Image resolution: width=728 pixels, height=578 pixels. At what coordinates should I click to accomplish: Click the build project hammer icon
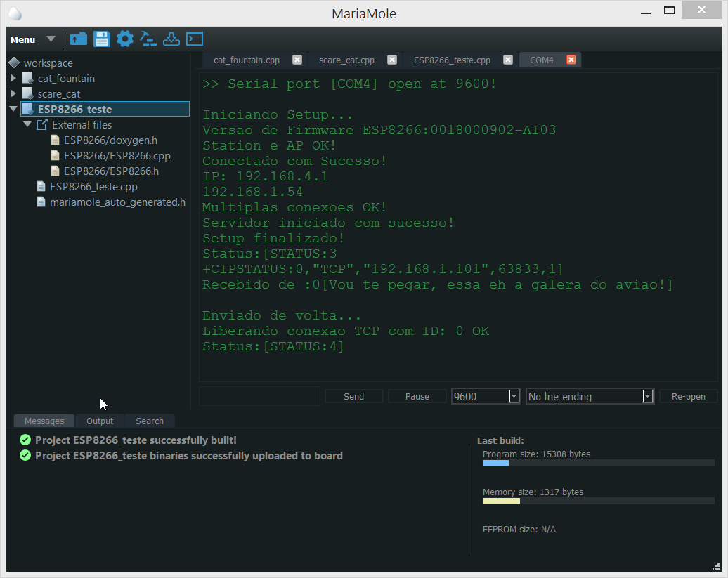click(148, 39)
